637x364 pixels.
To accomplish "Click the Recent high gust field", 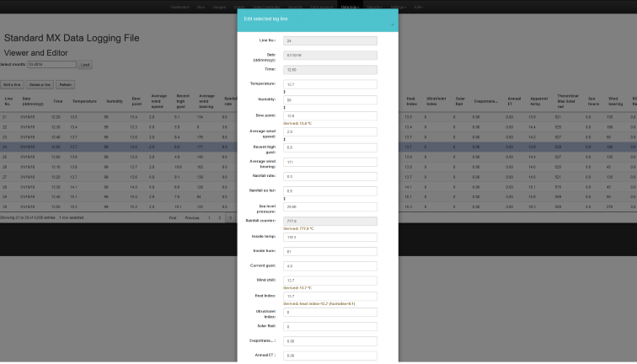I will 330,147.
